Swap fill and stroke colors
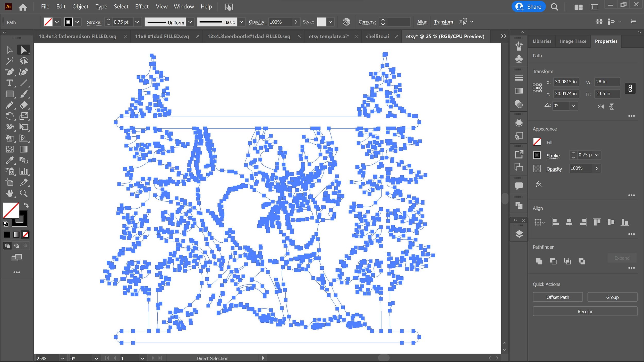Image resolution: width=644 pixels, height=362 pixels. point(26,205)
